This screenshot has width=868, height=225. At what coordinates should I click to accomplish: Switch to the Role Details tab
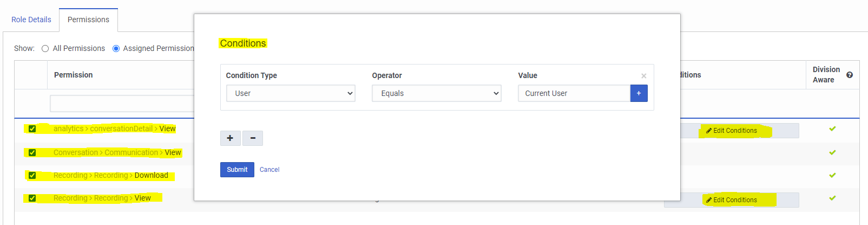point(31,20)
